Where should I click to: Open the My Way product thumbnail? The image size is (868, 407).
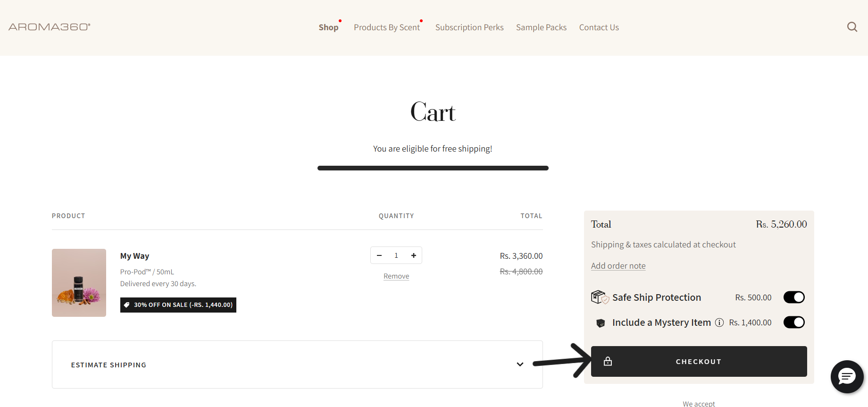79,283
